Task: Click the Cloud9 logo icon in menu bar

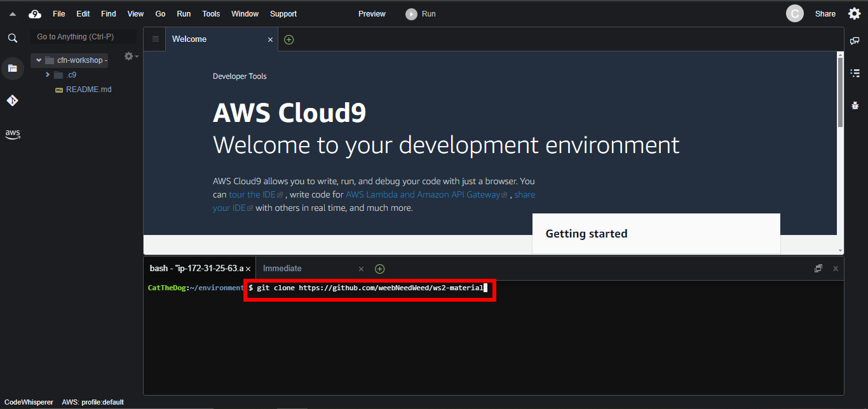Action: [35, 13]
